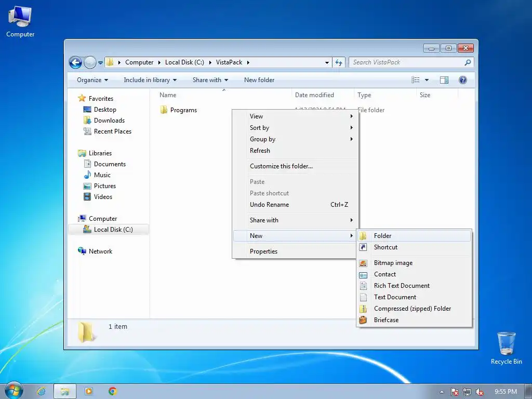Open the Share with toolbar dropdown
This screenshot has width=532, height=399.
210,80
